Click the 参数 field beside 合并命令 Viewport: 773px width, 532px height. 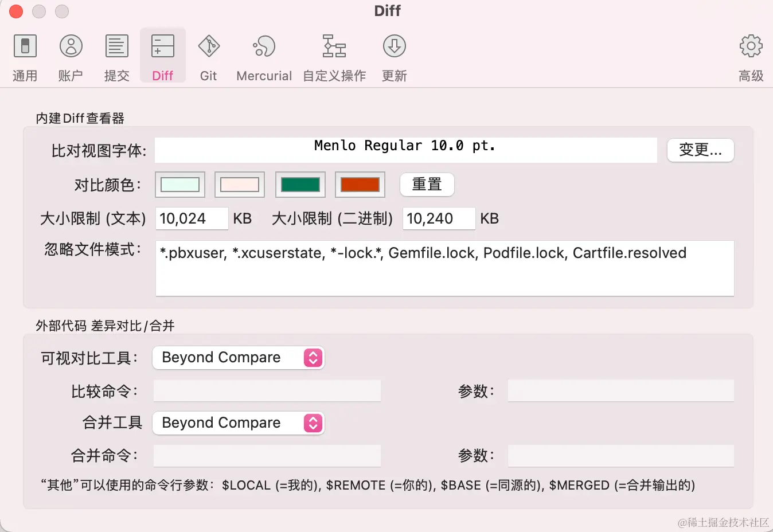click(x=621, y=456)
